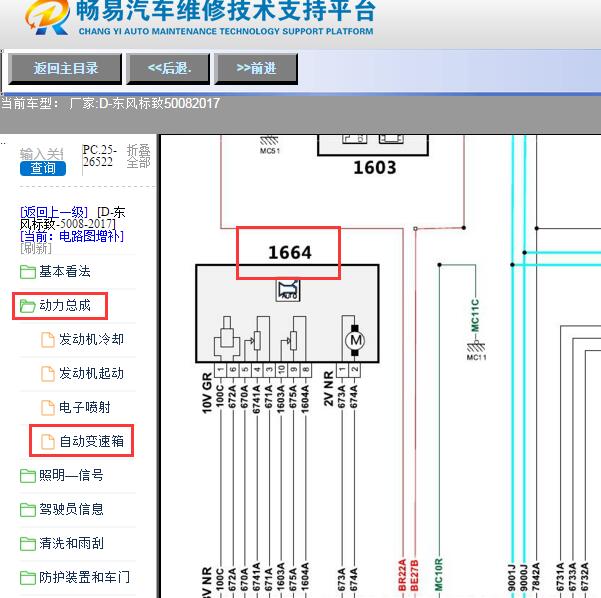The image size is (601, 598).
Task: Click the 9001J wire label
Action: (512, 577)
